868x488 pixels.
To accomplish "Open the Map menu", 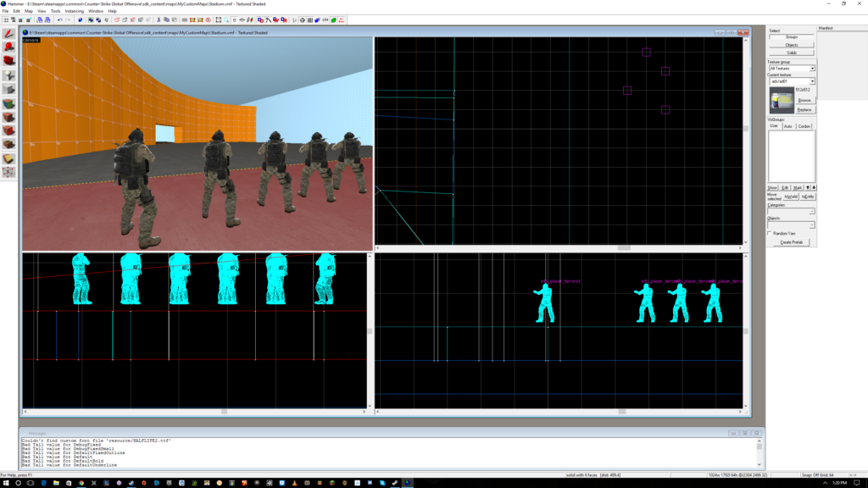I will click(29, 11).
